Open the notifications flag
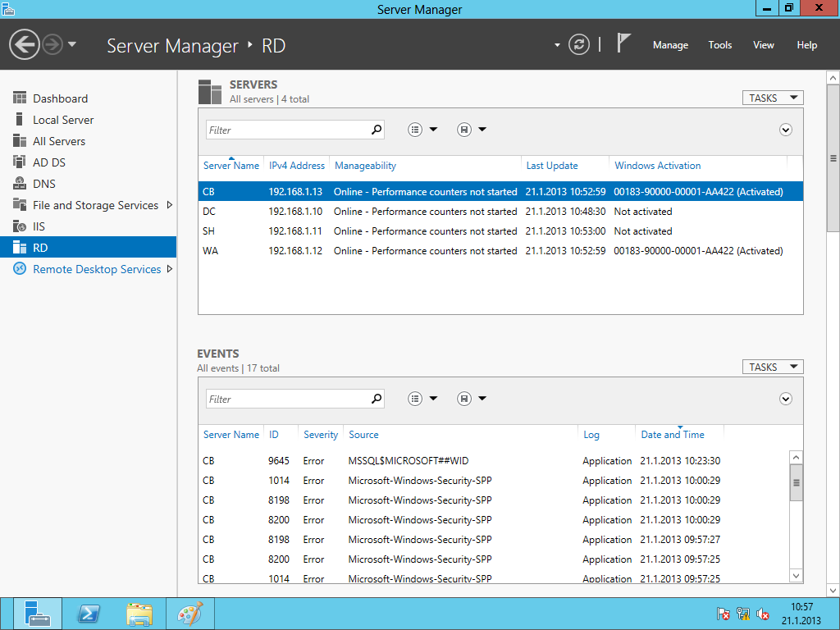840x630 pixels. point(623,43)
